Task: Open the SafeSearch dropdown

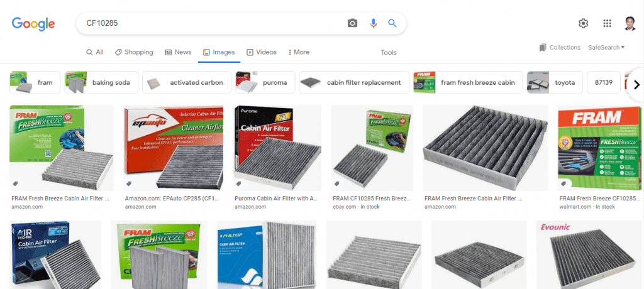Action: [606, 47]
